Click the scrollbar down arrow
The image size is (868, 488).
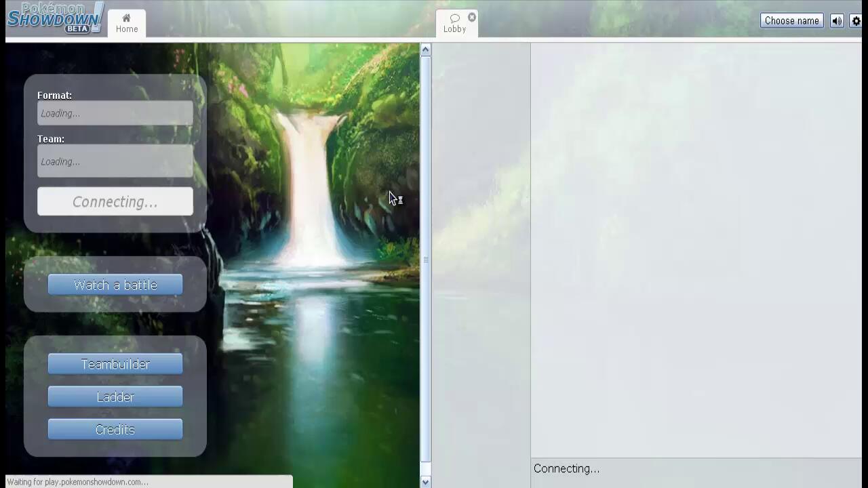point(425,482)
